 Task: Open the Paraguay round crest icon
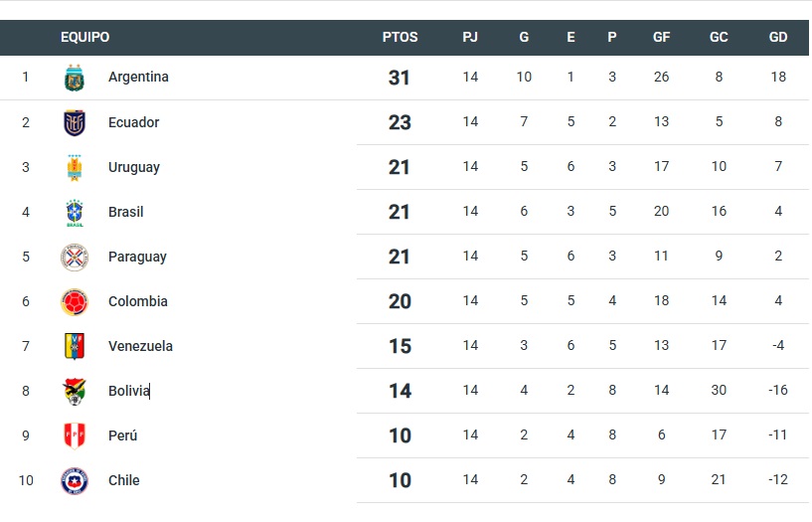[75, 258]
